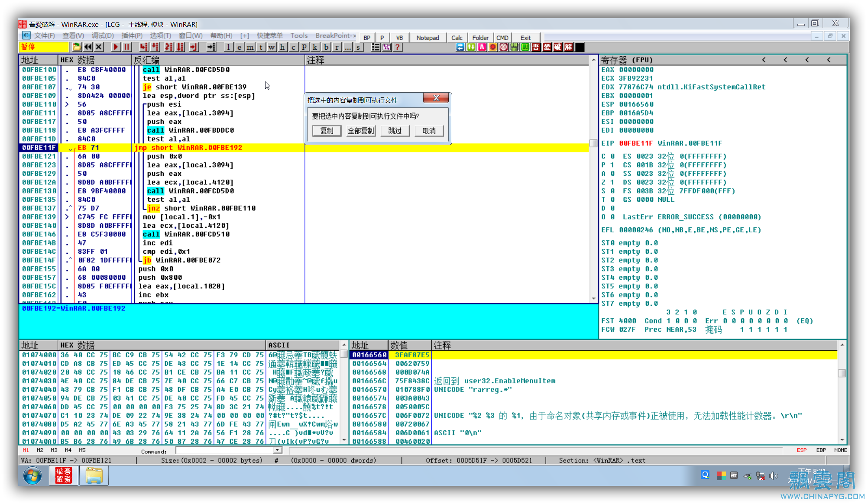Click the BP toolbar button
This screenshot has height=504, width=868.
367,38
